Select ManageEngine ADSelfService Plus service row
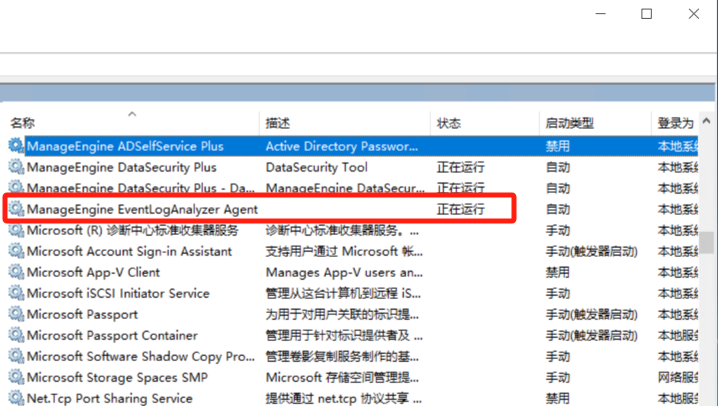 pos(353,146)
